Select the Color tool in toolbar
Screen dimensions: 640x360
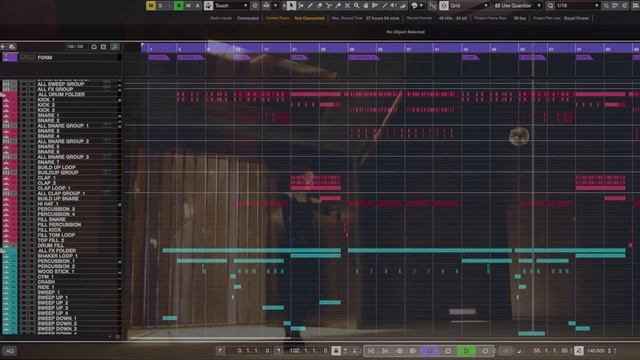[x=403, y=5]
